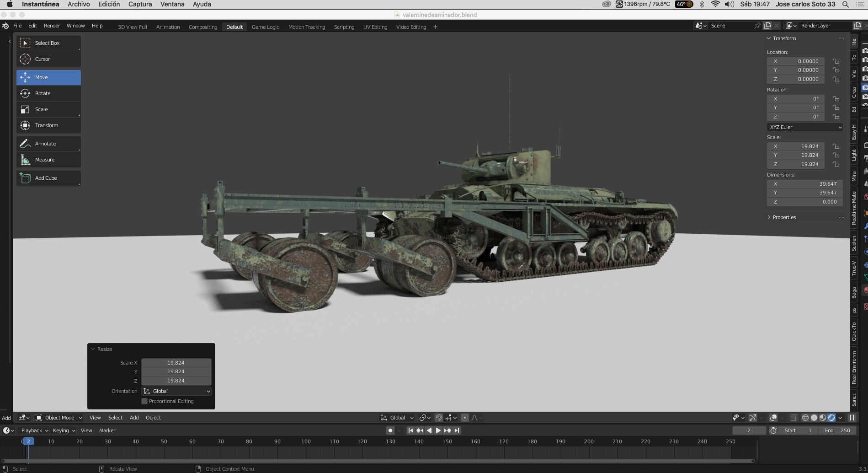The width and height of the screenshot is (868, 473).
Task: Switch to the Scripting workspace tab
Action: tap(344, 27)
